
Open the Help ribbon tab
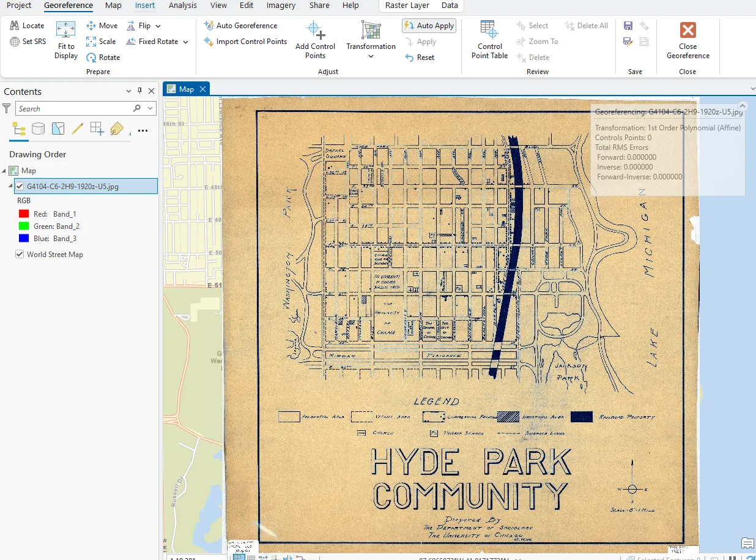pyautogui.click(x=350, y=6)
